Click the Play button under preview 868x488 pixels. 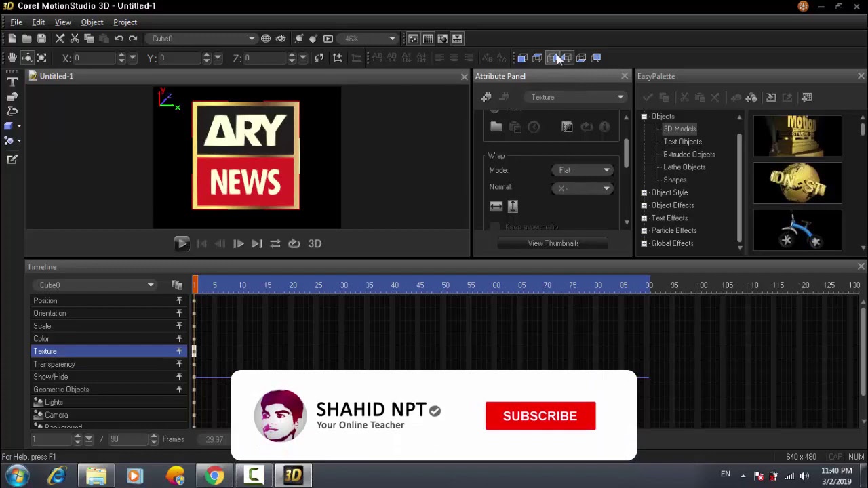181,244
